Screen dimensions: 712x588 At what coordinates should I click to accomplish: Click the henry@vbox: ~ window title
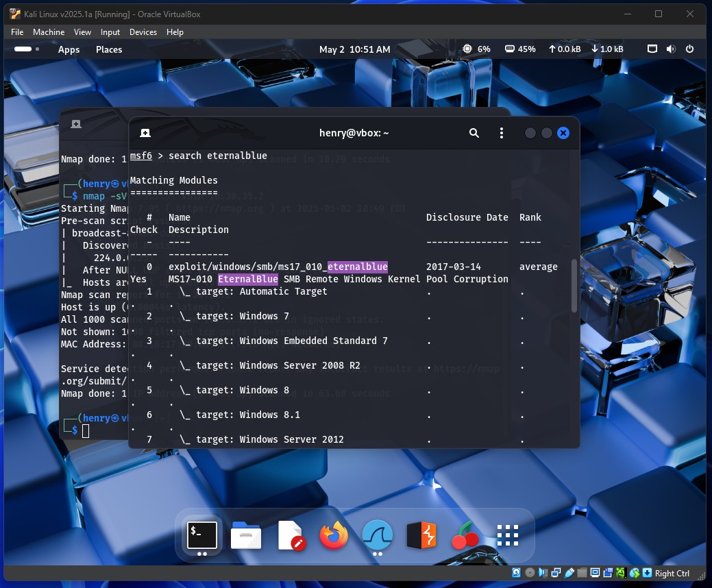tap(354, 133)
